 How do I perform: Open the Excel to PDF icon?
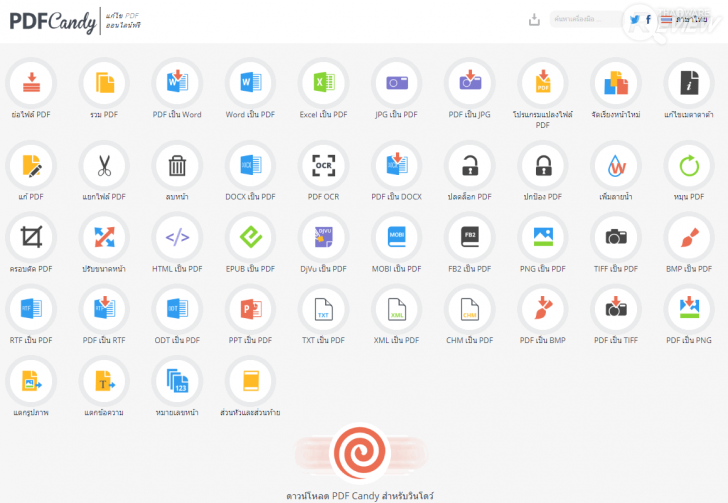click(324, 83)
